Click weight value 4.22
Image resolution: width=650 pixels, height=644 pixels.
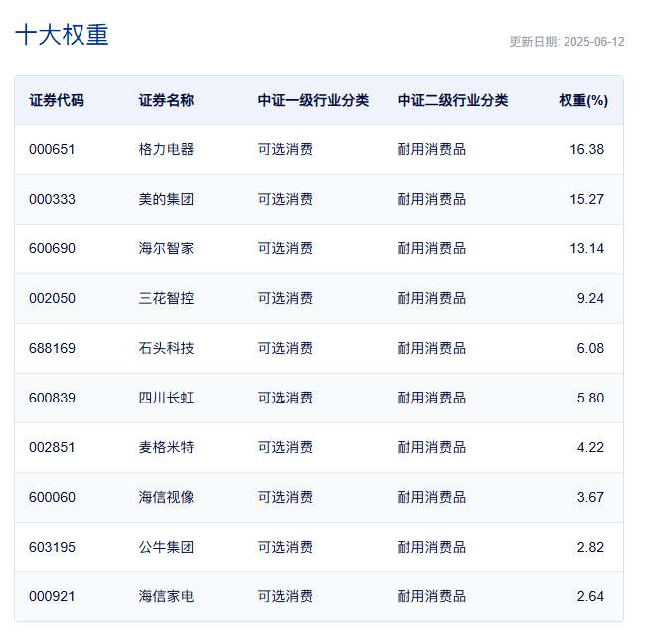[590, 447]
